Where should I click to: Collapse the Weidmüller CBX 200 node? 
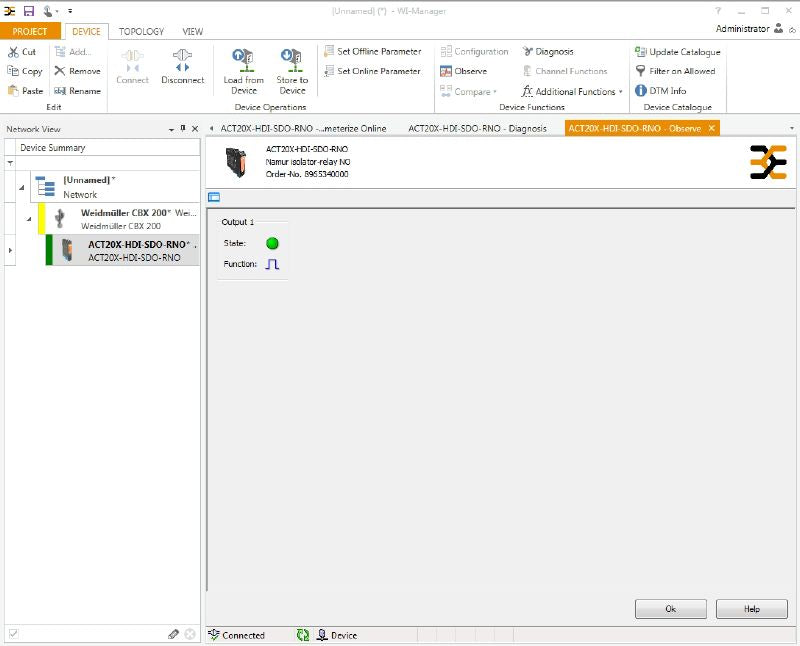tap(29, 219)
